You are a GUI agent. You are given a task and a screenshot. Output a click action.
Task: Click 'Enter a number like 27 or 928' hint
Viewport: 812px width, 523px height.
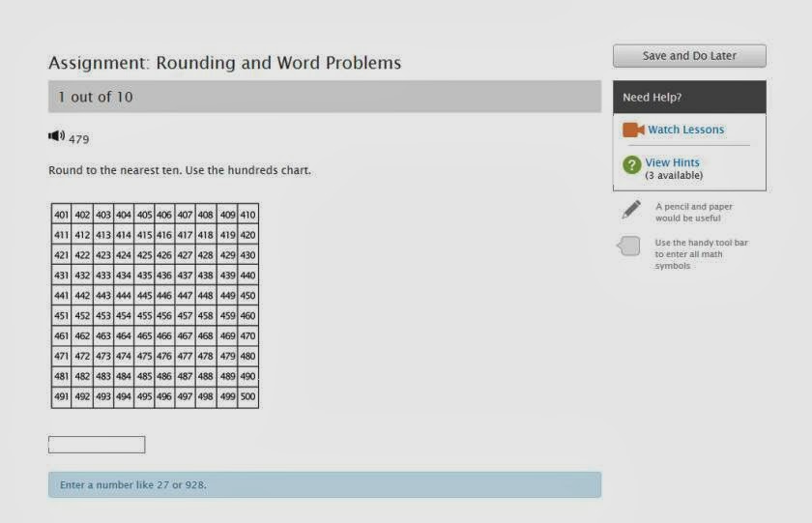pyautogui.click(x=325, y=485)
